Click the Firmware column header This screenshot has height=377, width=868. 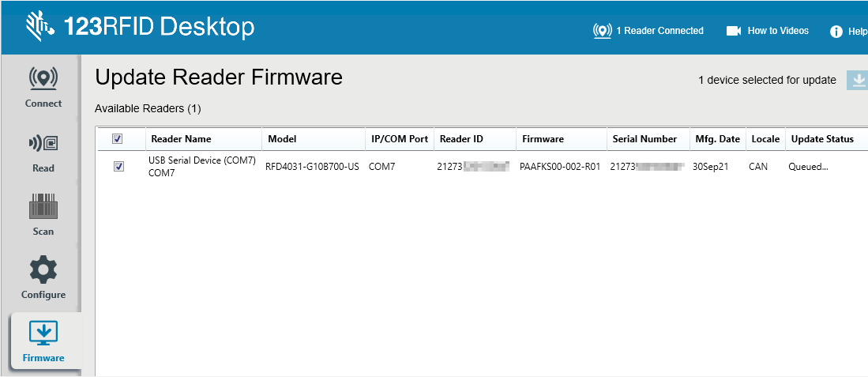tap(543, 139)
